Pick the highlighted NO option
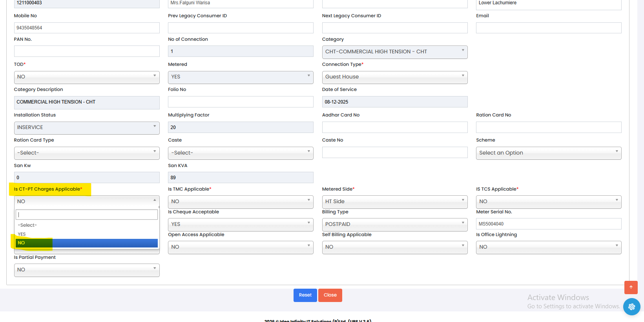 tap(86, 243)
